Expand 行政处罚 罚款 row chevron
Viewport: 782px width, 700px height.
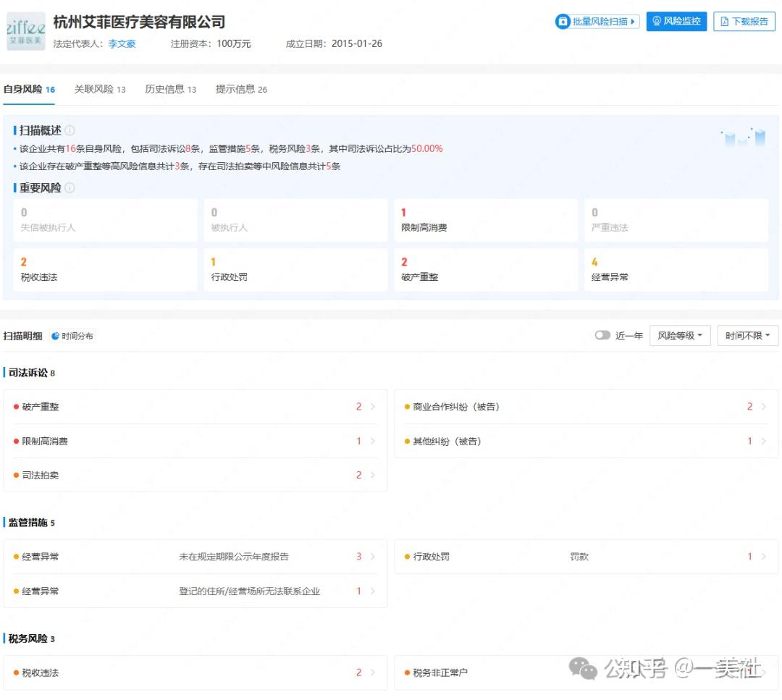click(x=764, y=557)
